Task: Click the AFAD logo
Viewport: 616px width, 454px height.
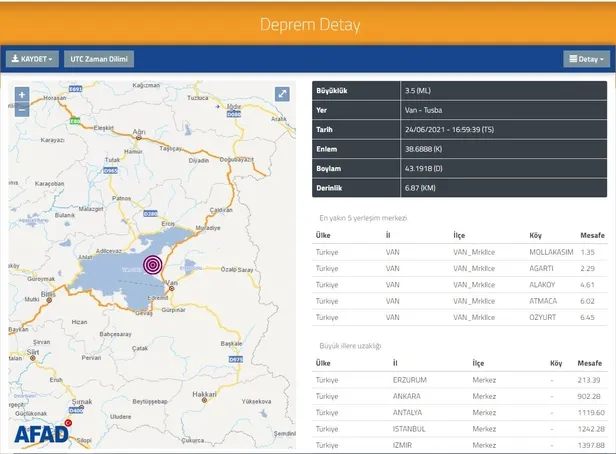Action: tap(42, 432)
